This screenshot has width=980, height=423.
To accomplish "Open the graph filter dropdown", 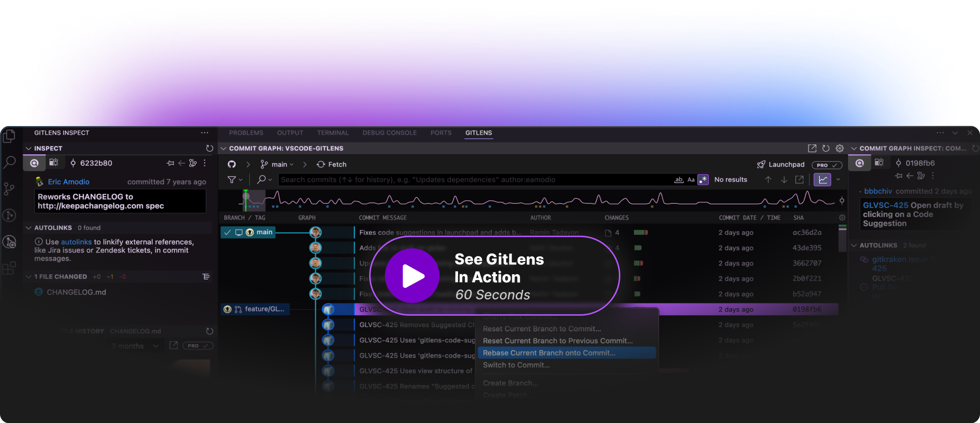I will (x=235, y=180).
